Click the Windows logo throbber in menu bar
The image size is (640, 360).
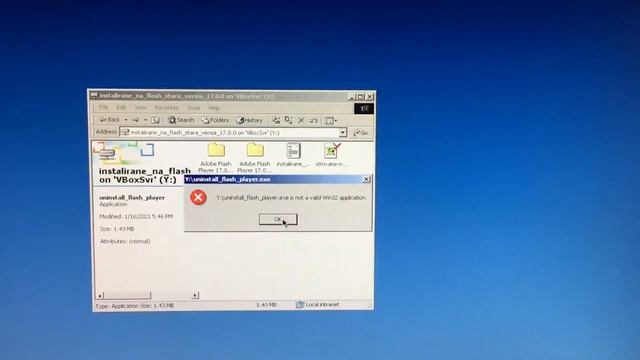(364, 108)
